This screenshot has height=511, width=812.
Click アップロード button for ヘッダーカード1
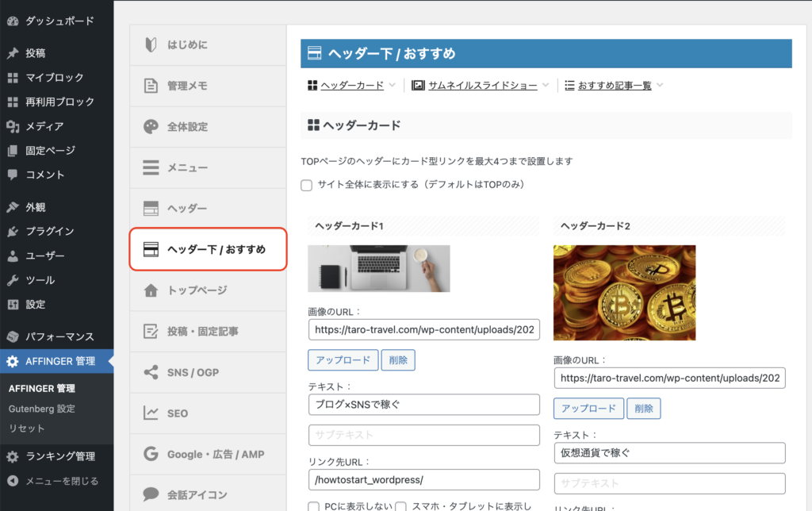point(343,360)
